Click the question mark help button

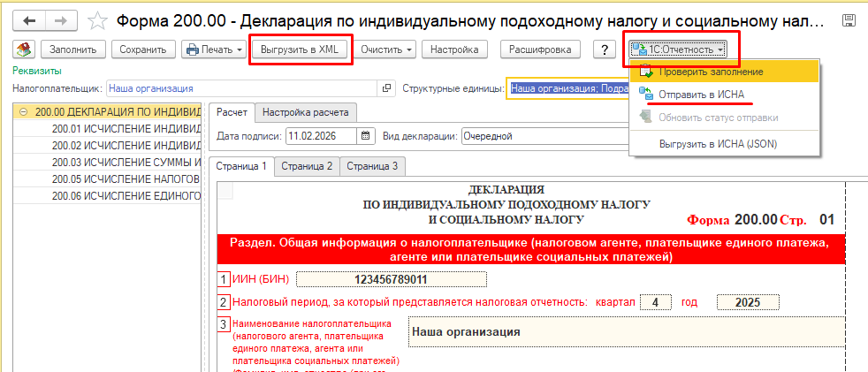(604, 50)
